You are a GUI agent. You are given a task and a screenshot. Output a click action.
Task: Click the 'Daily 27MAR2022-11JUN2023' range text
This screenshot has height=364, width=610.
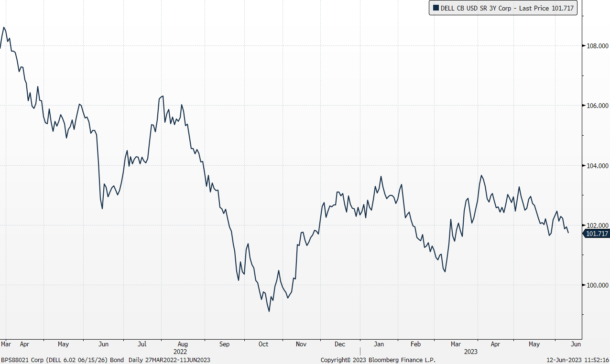point(170,360)
